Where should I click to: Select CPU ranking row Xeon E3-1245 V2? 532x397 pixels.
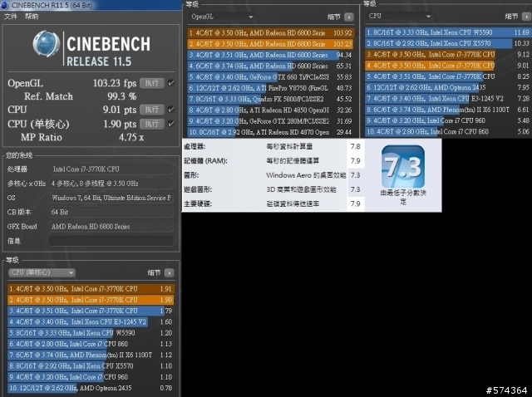tap(448, 98)
